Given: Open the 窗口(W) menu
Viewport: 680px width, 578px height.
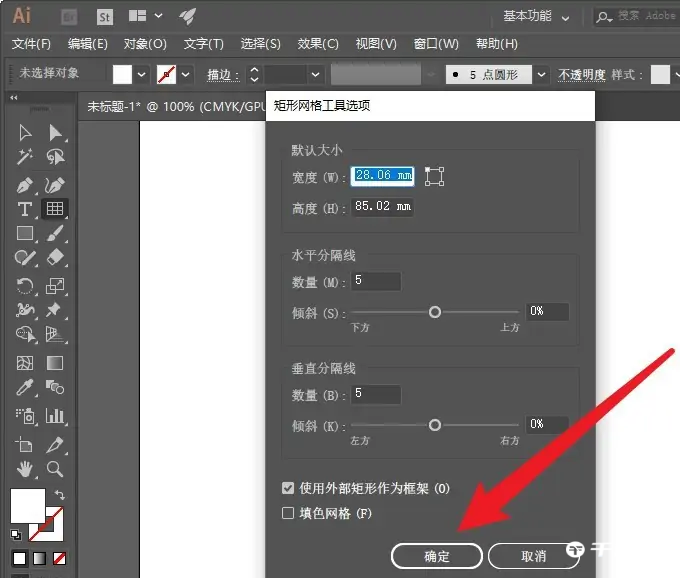Looking at the screenshot, I should click(436, 44).
